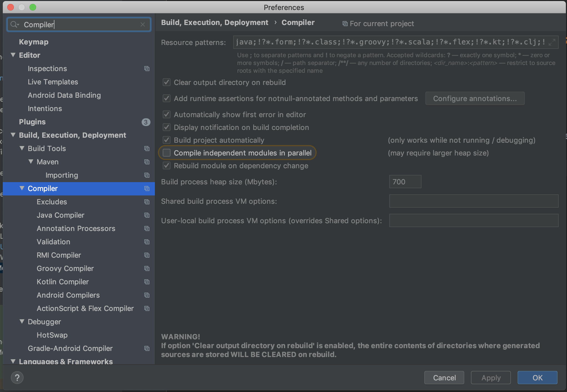Click project-level icon beside Kotlin Compiler
Screen dimensions: 567x392
tap(147, 282)
